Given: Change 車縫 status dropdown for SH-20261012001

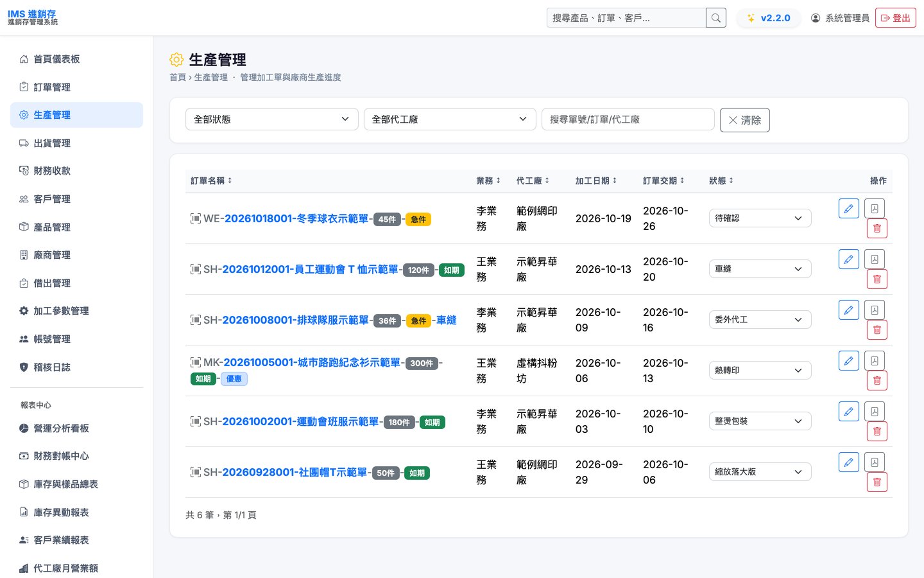Looking at the screenshot, I should click(760, 269).
